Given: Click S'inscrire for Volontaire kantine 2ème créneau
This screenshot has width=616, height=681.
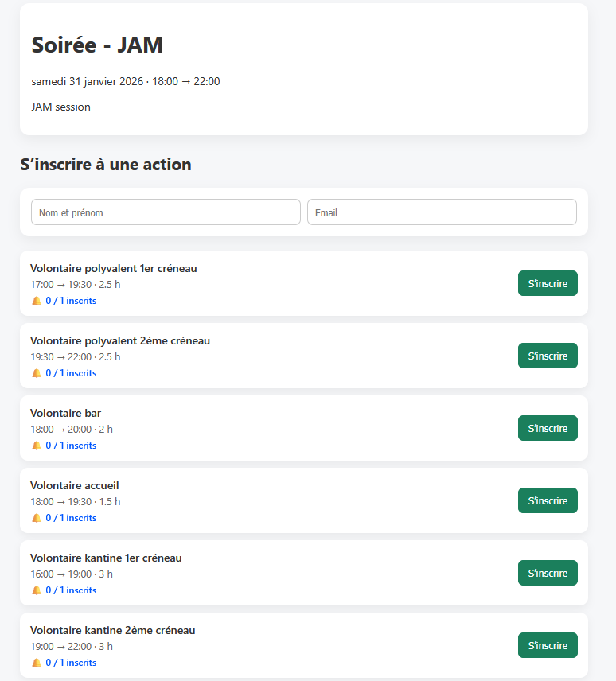Looking at the screenshot, I should pos(548,645).
